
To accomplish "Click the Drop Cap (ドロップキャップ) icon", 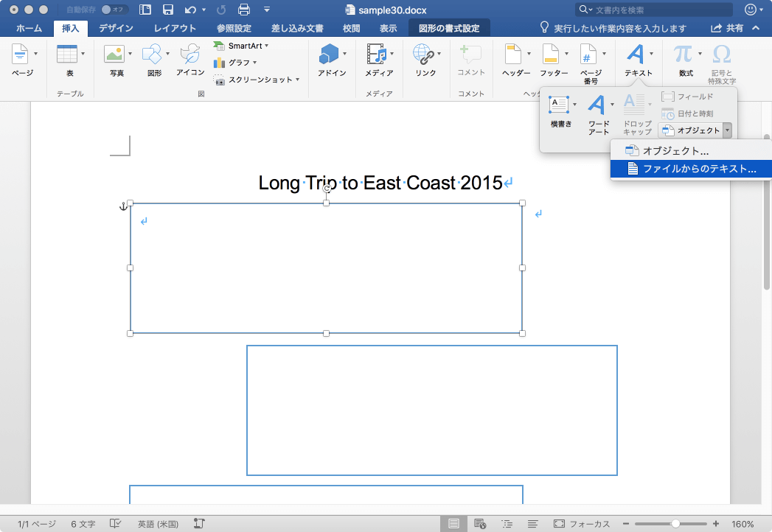I will (634, 105).
